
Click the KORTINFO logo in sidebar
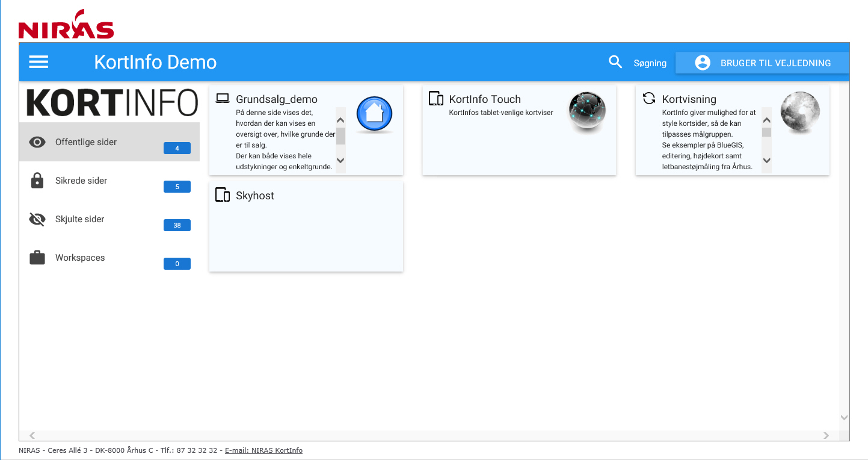click(x=112, y=102)
